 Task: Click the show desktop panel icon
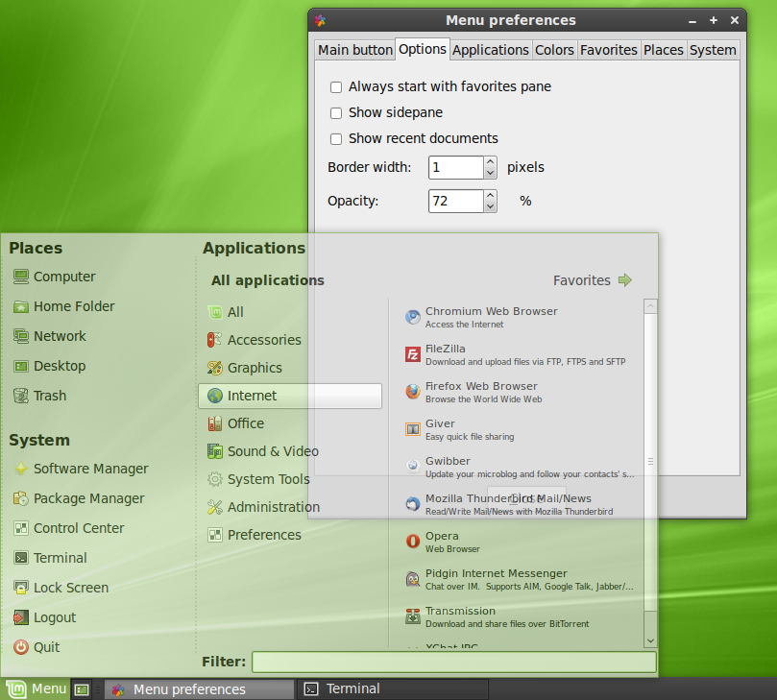point(82,689)
